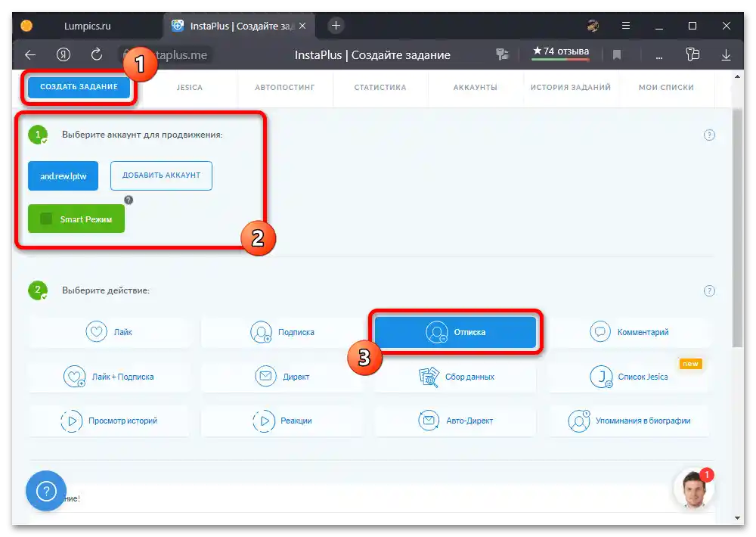Open the support chat avatar

click(693, 489)
